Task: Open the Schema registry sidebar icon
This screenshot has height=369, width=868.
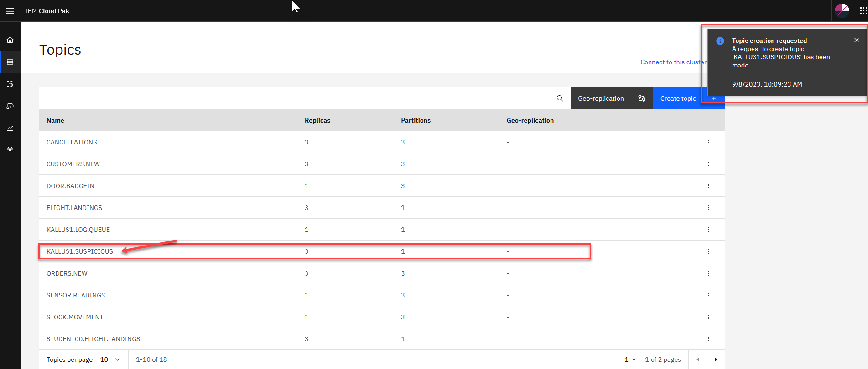Action: click(10, 84)
